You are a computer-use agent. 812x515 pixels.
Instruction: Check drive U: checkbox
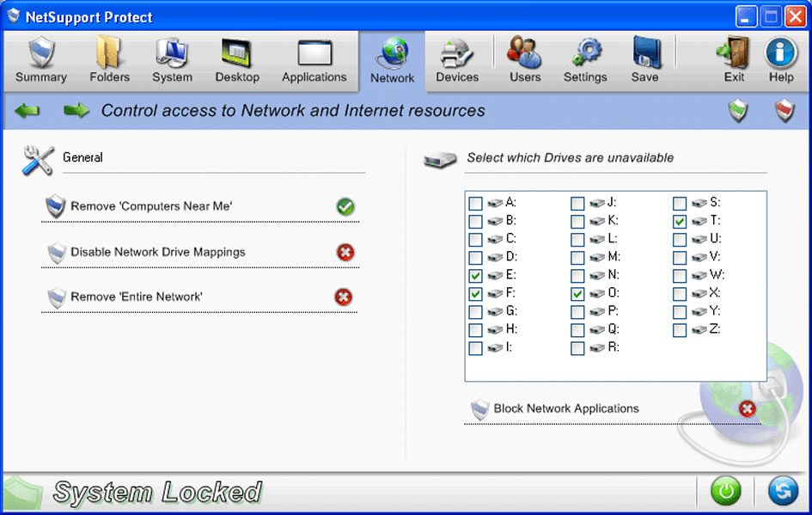pyautogui.click(x=680, y=239)
